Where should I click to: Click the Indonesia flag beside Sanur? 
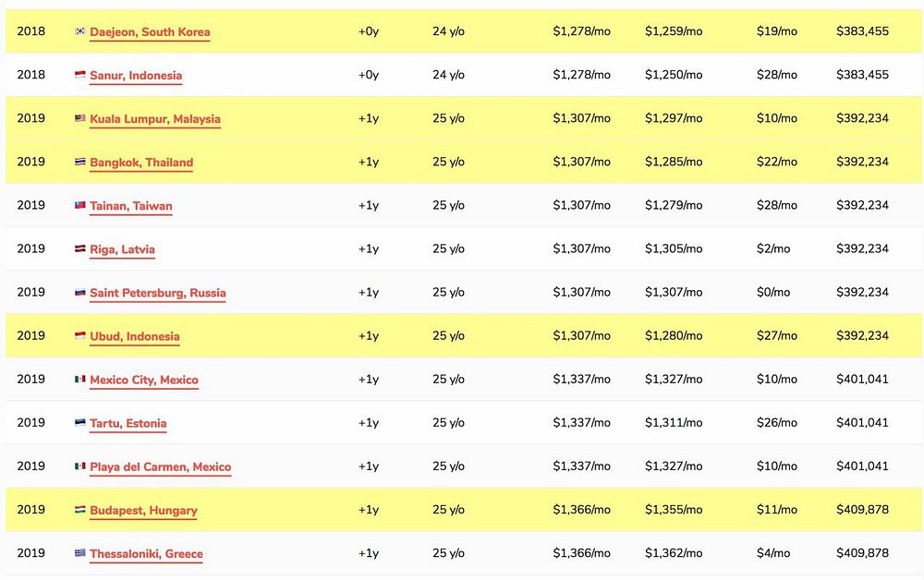coord(80,75)
